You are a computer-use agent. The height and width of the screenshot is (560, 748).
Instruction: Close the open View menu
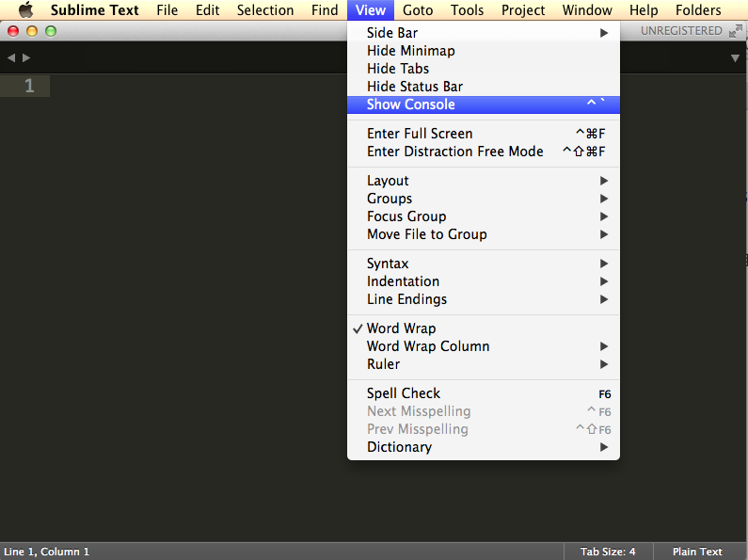pos(371,10)
